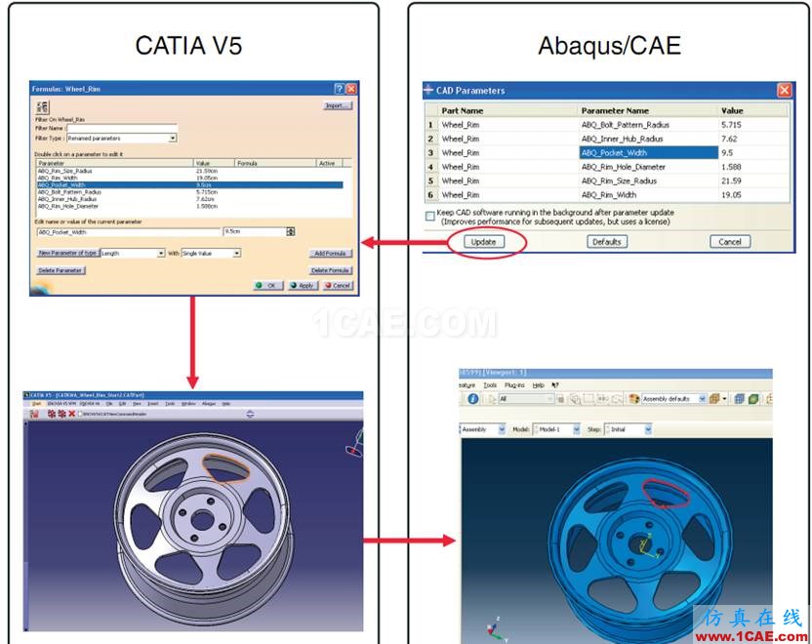Click the red X icon in CATIA toolbar

click(72, 414)
